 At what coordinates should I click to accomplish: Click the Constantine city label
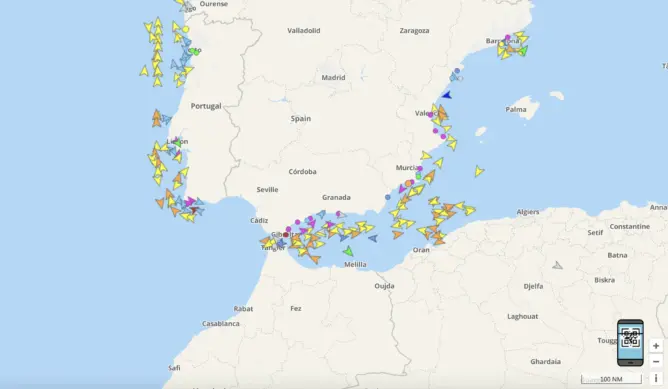[x=629, y=227]
